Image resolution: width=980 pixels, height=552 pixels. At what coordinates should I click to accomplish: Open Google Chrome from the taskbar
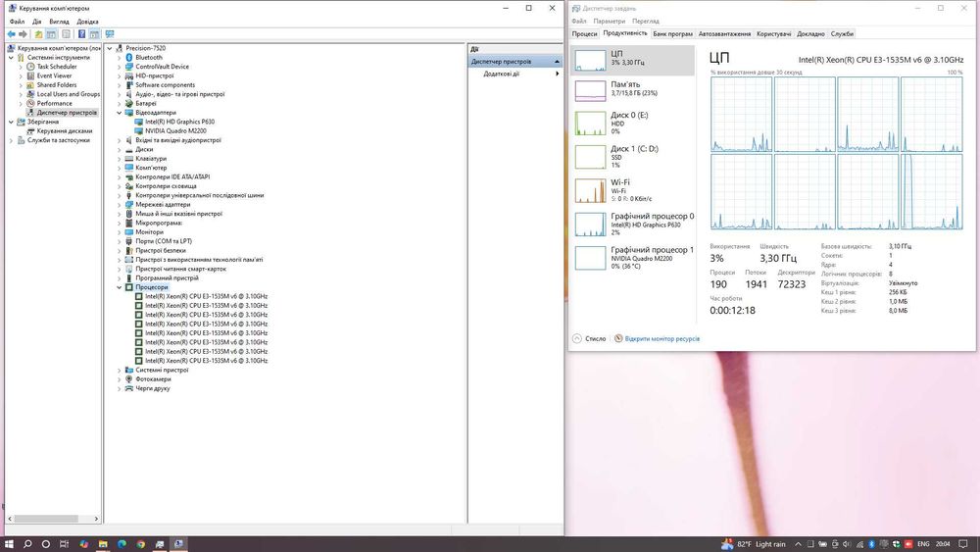[x=140, y=544]
